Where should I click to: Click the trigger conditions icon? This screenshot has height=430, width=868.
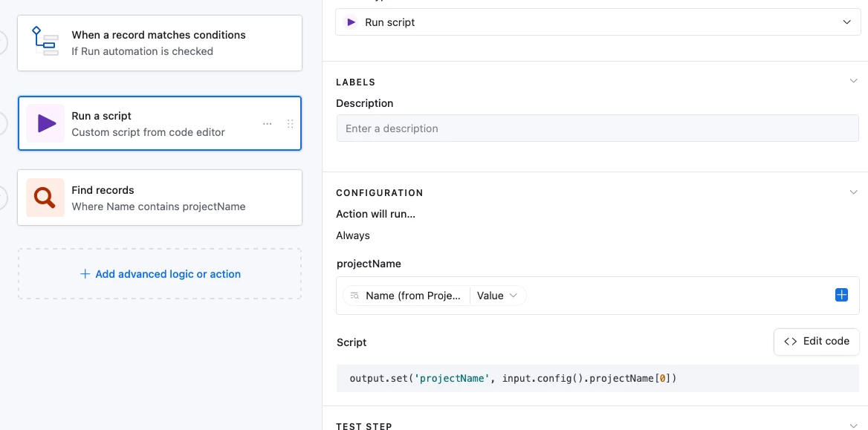pos(45,42)
